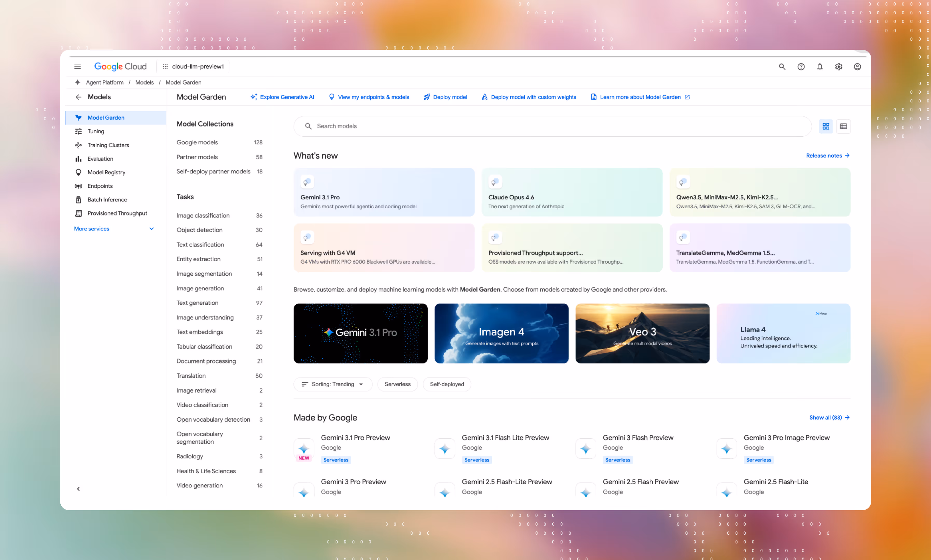Open the user account icon
The height and width of the screenshot is (560, 931).
[857, 66]
